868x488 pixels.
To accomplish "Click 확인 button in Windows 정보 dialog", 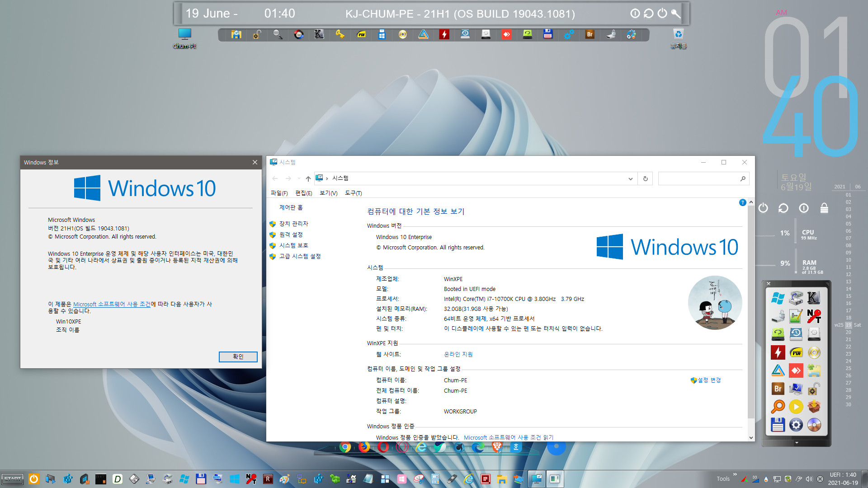I will [x=238, y=357].
